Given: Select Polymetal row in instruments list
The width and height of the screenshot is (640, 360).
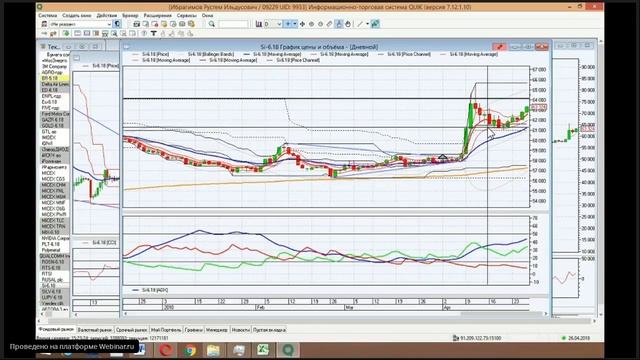Looking at the screenshot, I should tap(55, 250).
